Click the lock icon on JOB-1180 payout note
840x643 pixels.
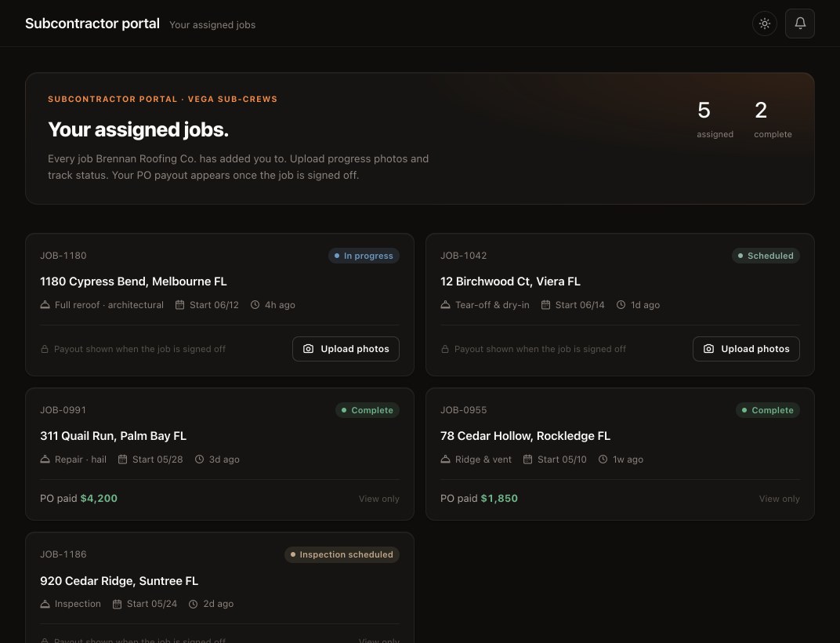pyautogui.click(x=45, y=349)
